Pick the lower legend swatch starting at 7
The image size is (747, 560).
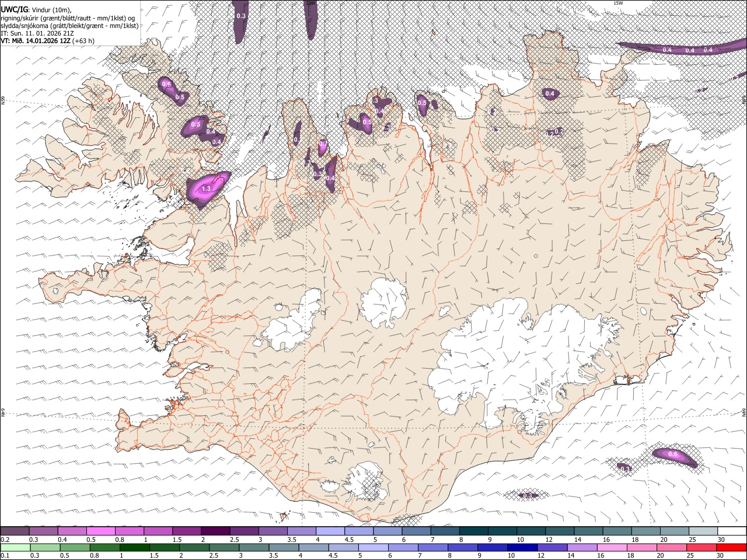coord(433,547)
